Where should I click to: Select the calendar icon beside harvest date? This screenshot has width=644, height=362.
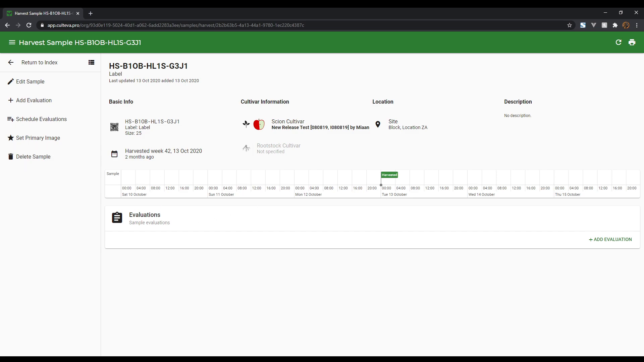(114, 154)
